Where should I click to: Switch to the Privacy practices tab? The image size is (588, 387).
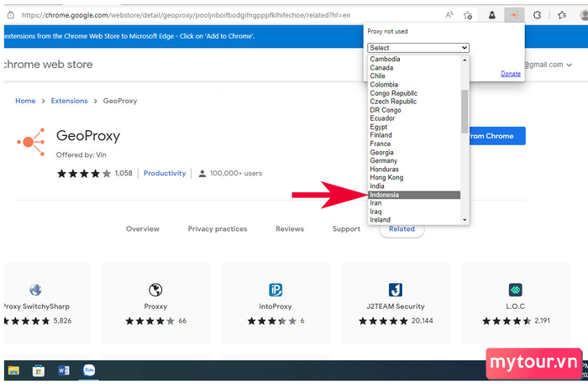[x=217, y=229]
